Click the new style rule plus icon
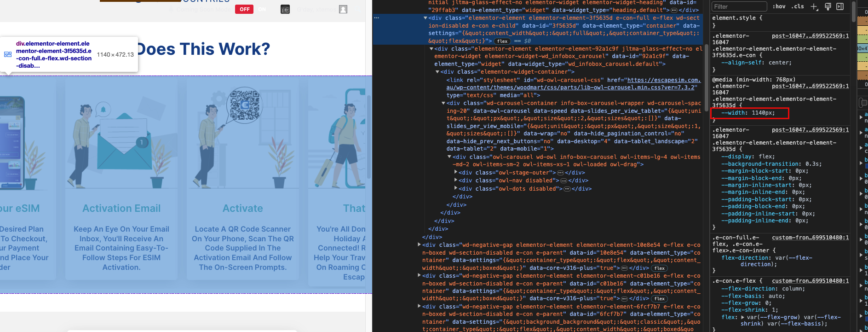The image size is (868, 332). tap(814, 6)
